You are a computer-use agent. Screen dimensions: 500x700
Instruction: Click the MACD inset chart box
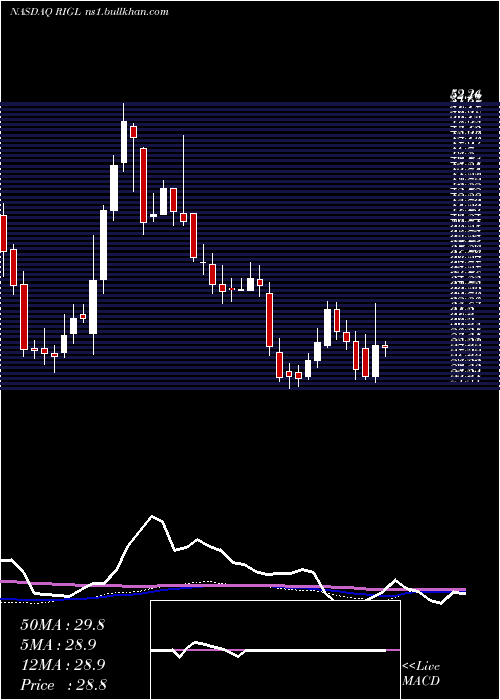coord(275,650)
